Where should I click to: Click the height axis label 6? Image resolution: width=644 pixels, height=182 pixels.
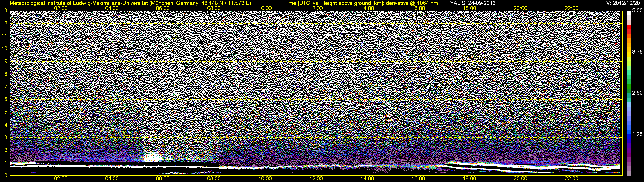tap(6, 99)
